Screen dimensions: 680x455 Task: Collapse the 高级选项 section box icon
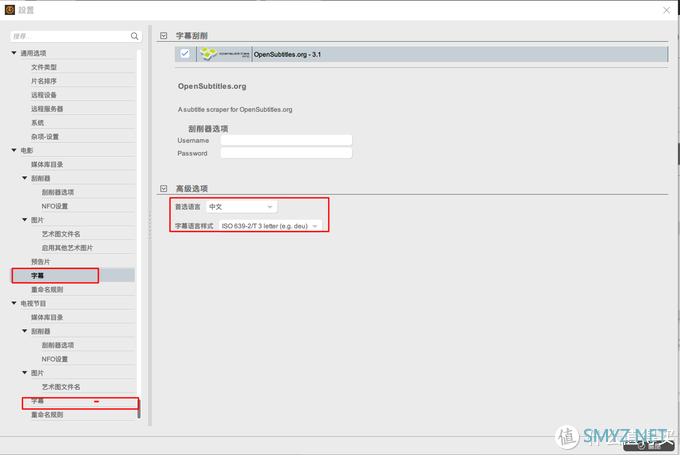[163, 189]
